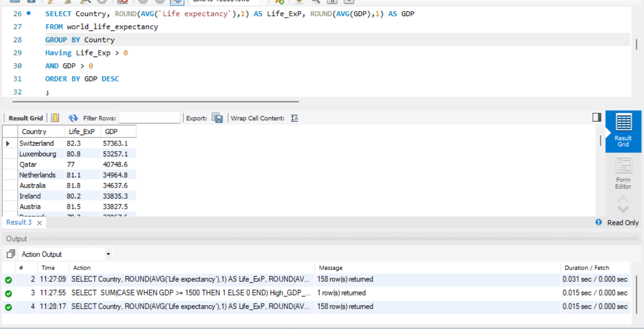Place cursor on ORDER BY GDP DESC line
644x329 pixels.
click(x=82, y=79)
